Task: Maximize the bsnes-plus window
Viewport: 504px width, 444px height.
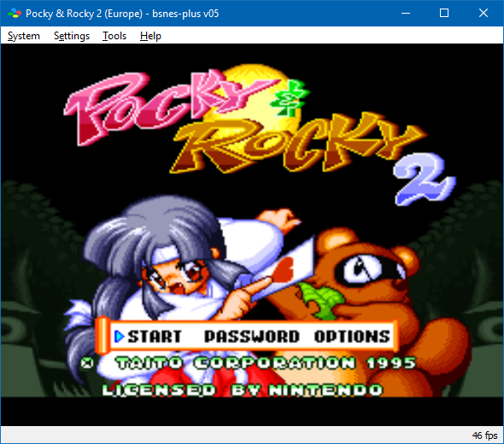Action: pyautogui.click(x=444, y=13)
